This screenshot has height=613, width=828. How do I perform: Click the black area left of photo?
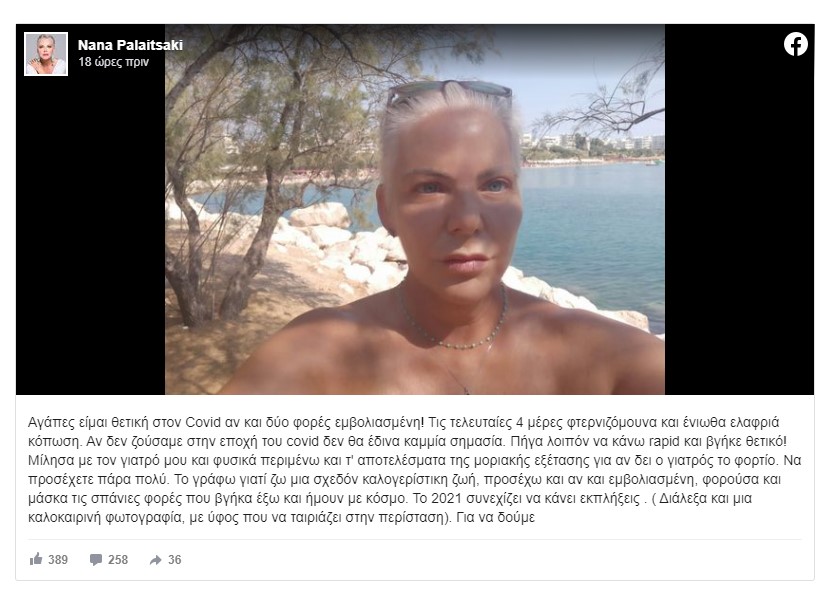coord(90,238)
